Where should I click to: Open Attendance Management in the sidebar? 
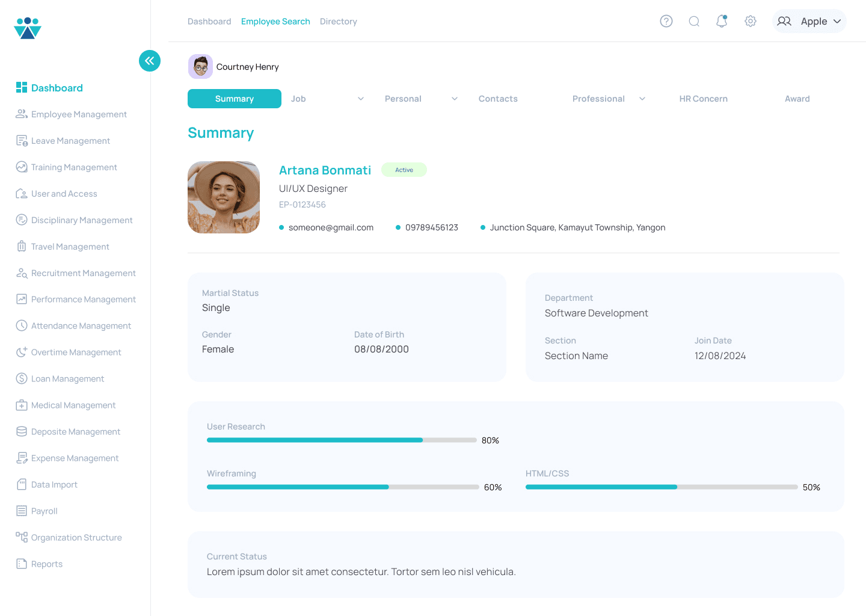coord(81,325)
